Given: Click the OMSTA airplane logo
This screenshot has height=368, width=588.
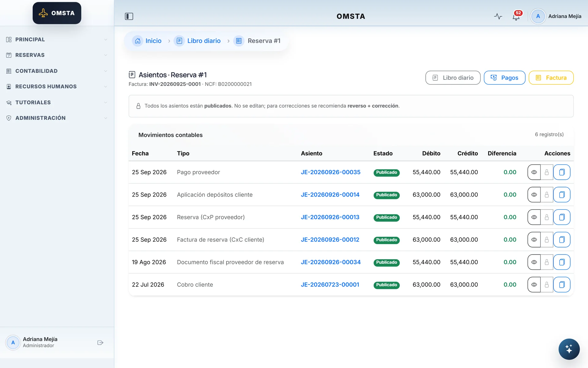Looking at the screenshot, I should [x=57, y=13].
